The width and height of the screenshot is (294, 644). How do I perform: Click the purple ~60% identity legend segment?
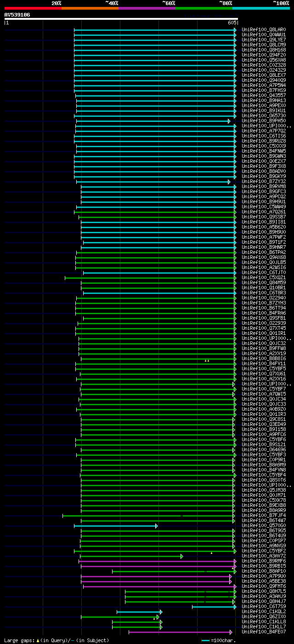coord(147,8)
